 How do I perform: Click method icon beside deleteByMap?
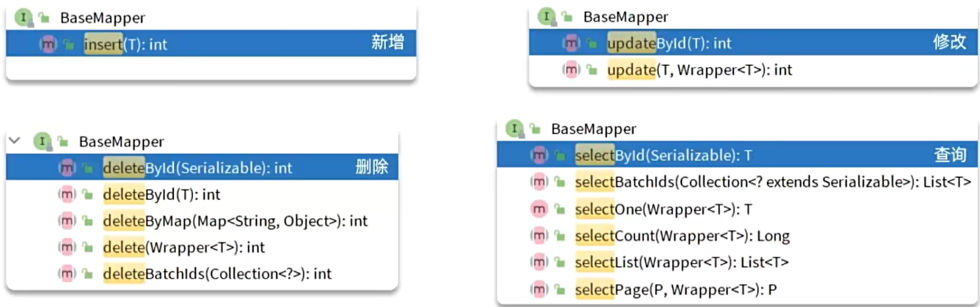tap(67, 221)
